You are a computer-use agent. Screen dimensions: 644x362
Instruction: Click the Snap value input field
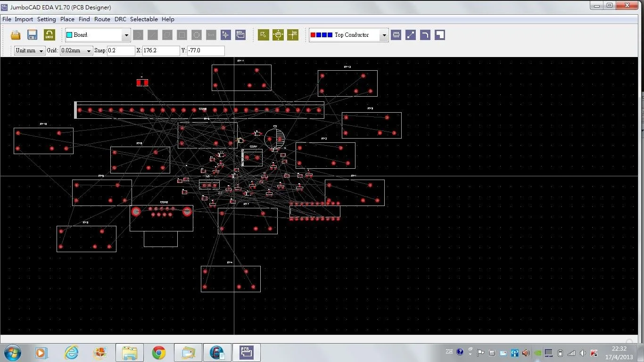coord(121,50)
